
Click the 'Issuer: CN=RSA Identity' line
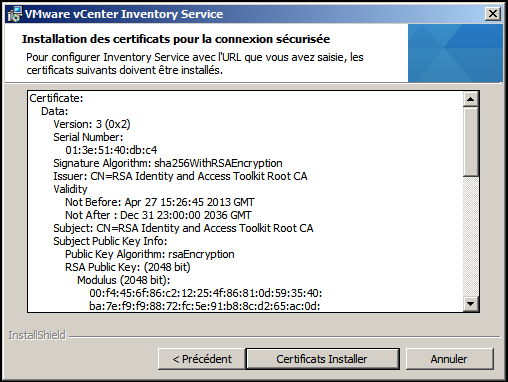pos(180,176)
